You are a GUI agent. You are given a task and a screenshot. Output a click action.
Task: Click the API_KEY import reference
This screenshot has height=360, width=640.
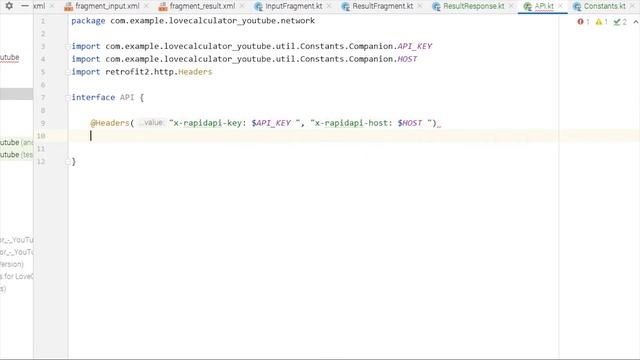point(414,46)
